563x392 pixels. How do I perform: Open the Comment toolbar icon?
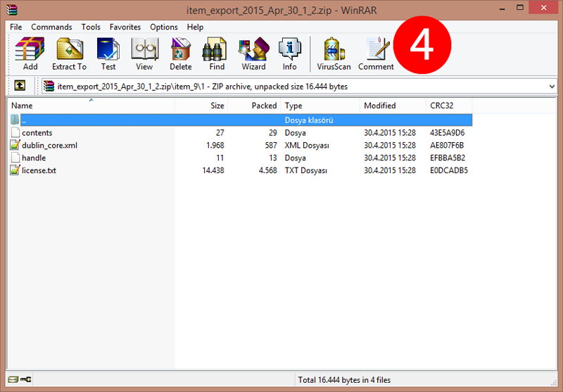pos(377,49)
